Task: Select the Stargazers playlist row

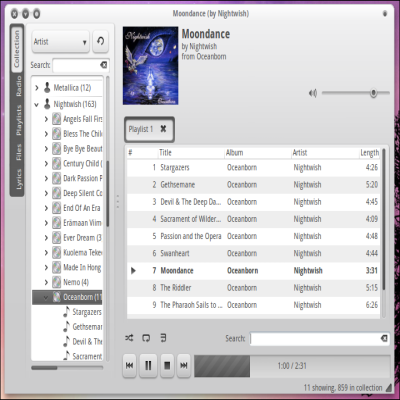Action: (253, 167)
